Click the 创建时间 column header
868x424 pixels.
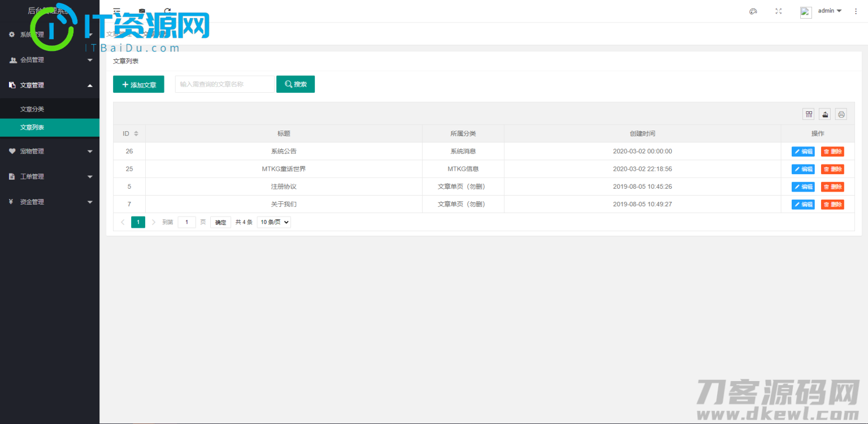[x=643, y=133]
